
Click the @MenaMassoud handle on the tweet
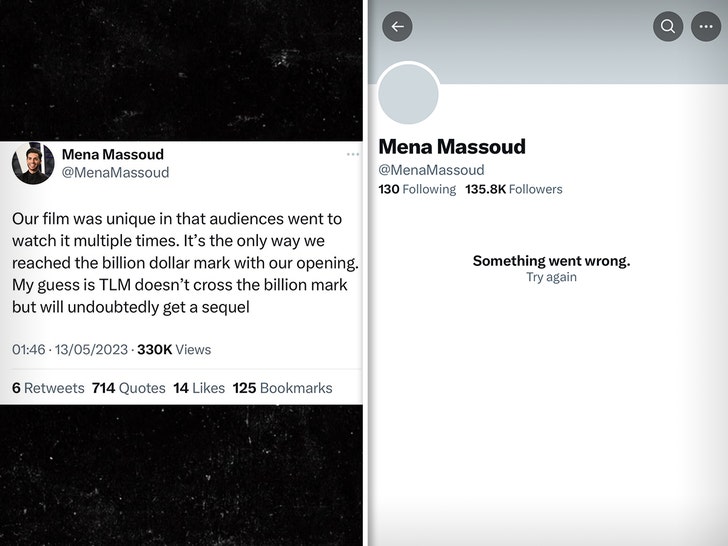pos(116,172)
